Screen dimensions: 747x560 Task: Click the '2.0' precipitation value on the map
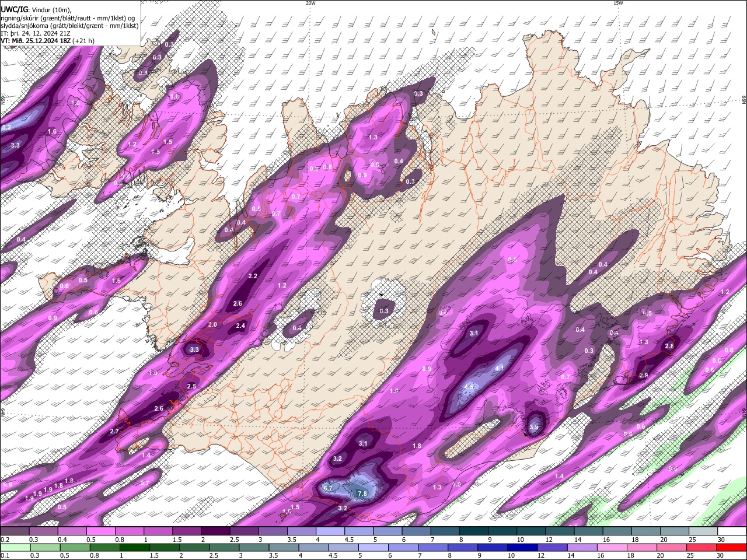coord(212,324)
